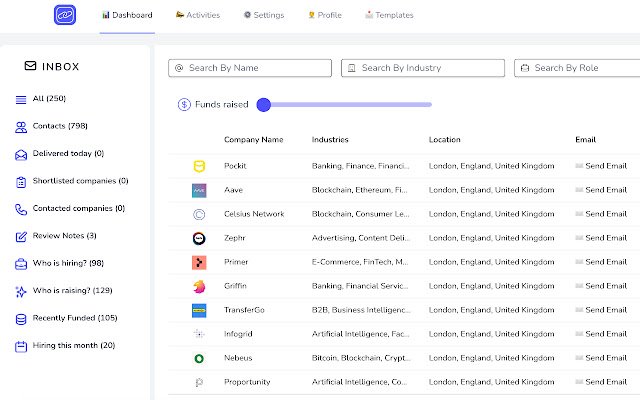Click the Contacts people icon

coord(21,127)
